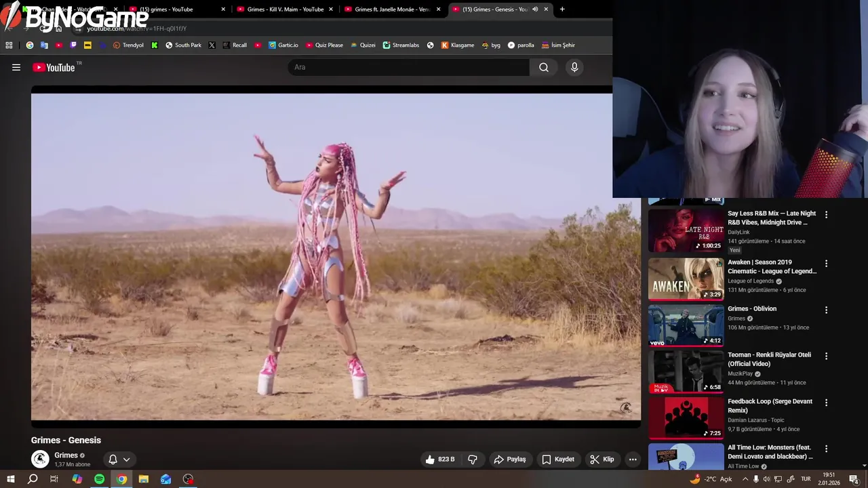Open Twitch bookmark icon

pos(73,45)
